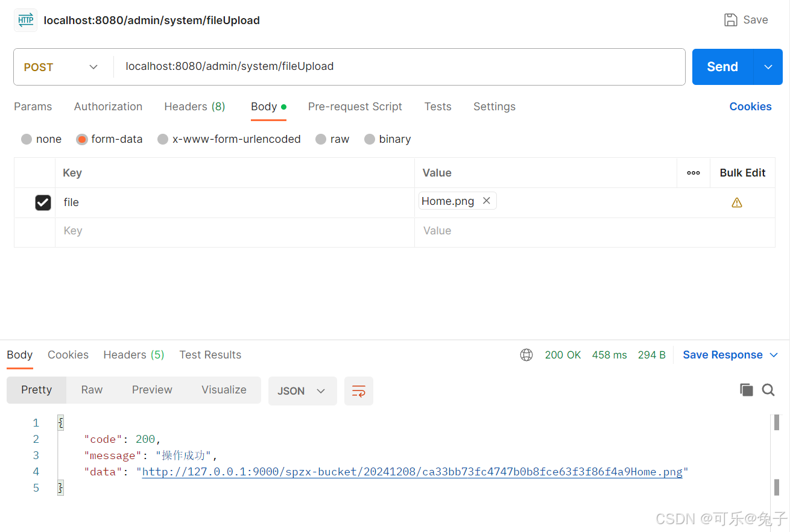Select the x-www-form-urlencoded option
The width and height of the screenshot is (790, 532).
163,139
